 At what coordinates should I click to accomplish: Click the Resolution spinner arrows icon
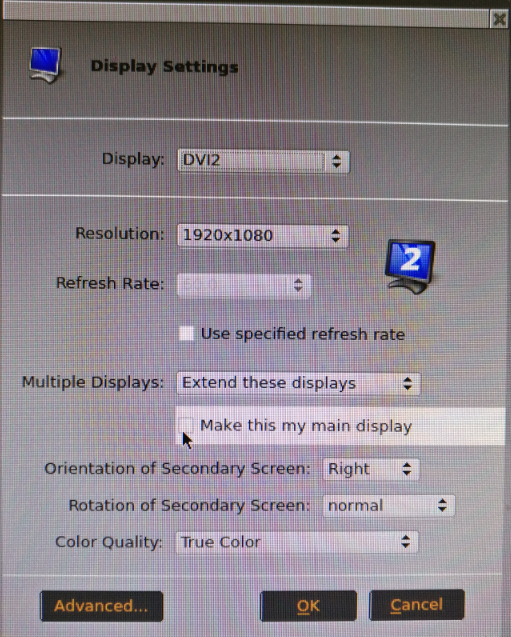tap(335, 236)
